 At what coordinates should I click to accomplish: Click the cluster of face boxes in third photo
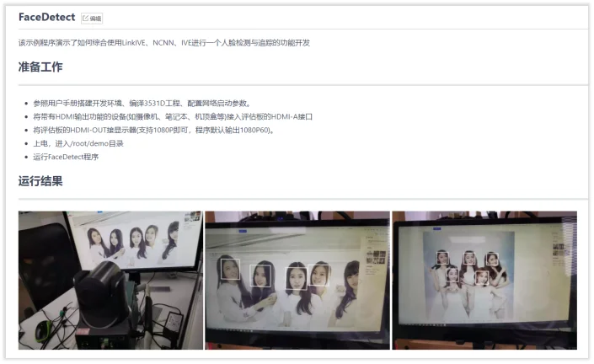(468, 265)
